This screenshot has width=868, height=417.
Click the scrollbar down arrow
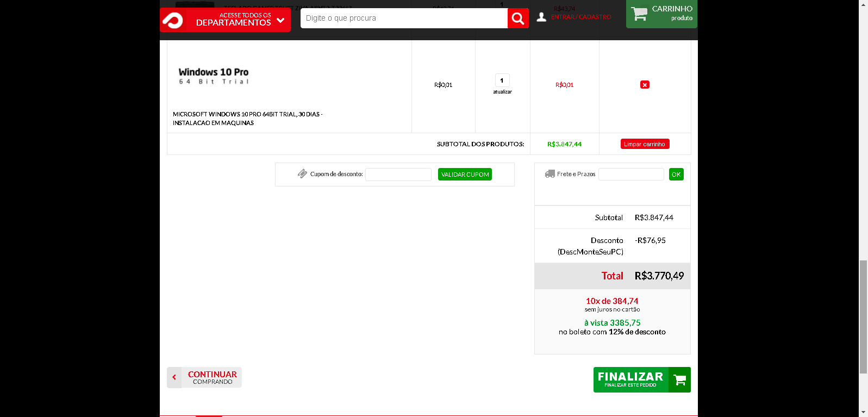863,413
